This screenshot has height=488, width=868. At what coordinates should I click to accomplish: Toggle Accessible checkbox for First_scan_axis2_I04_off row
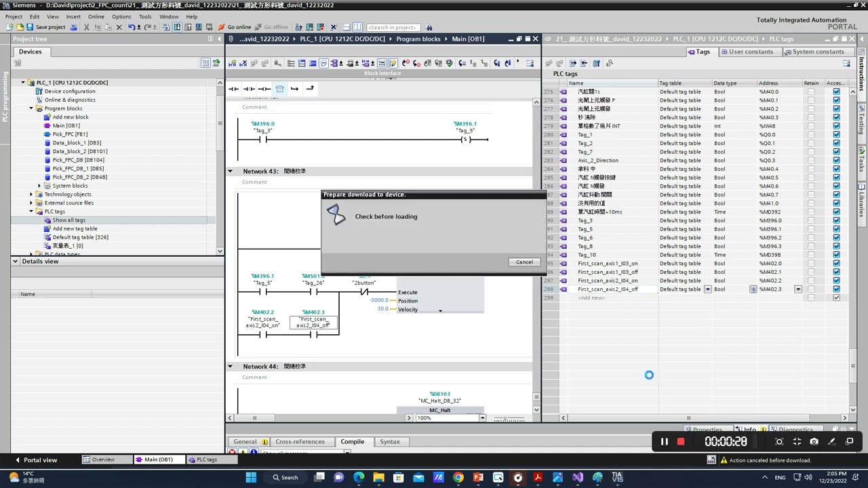tap(836, 289)
